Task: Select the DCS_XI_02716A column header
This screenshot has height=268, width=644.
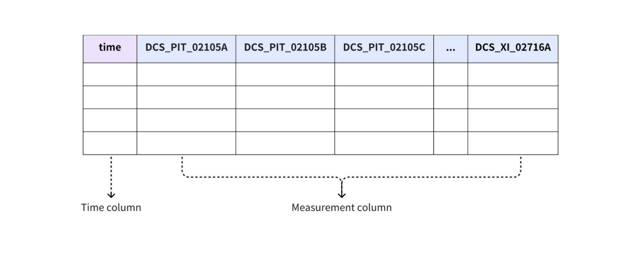Action: click(x=513, y=48)
